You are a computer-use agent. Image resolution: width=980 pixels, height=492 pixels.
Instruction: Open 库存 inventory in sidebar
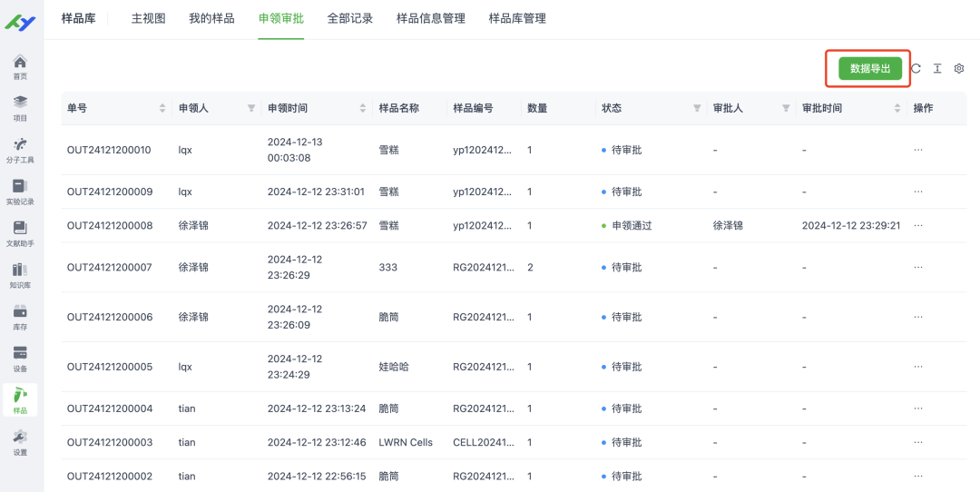tap(20, 317)
